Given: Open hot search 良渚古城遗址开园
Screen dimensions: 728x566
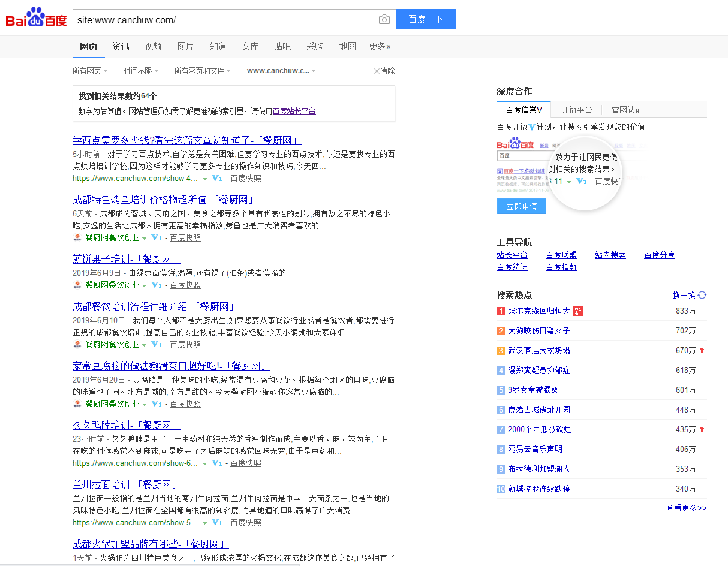Looking at the screenshot, I should tap(539, 410).
